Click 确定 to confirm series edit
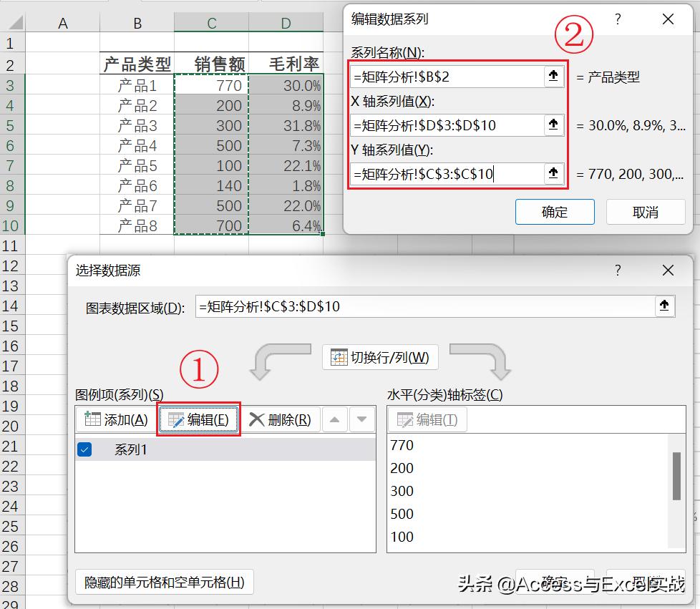This screenshot has height=609, width=700. coord(555,212)
